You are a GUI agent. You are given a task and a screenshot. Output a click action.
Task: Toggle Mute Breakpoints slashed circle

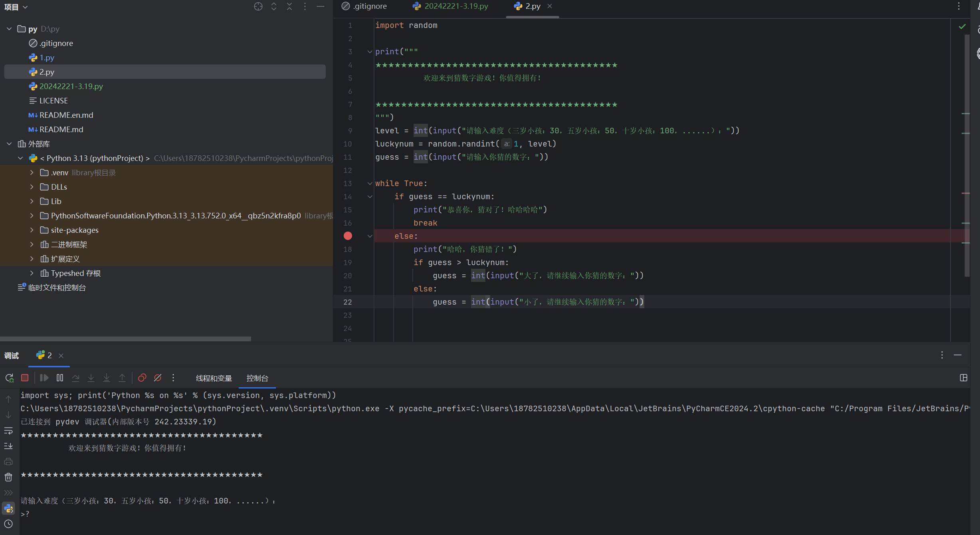click(158, 378)
